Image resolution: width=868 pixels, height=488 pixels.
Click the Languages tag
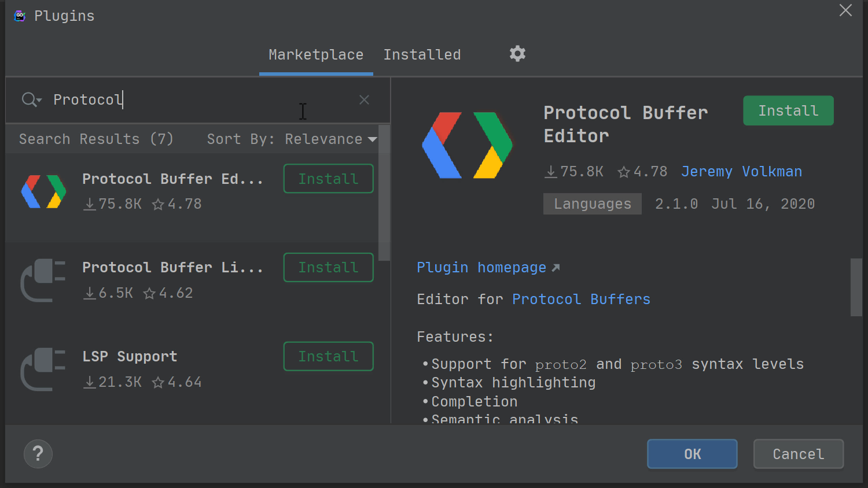pyautogui.click(x=592, y=204)
